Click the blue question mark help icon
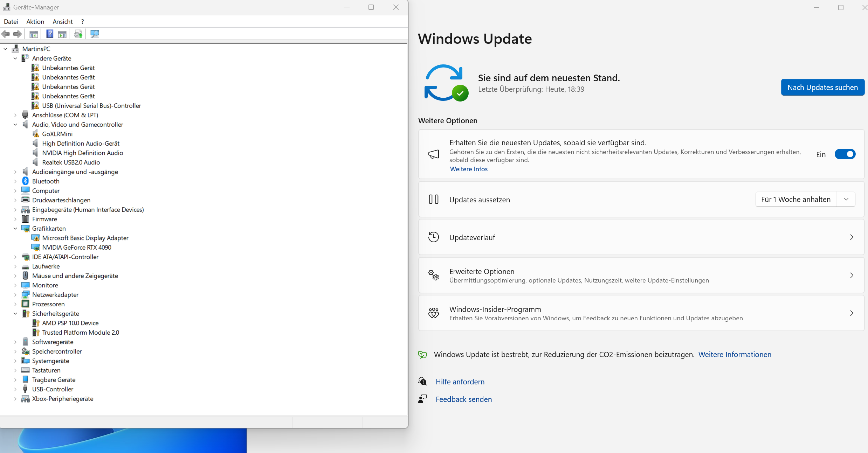This screenshot has height=453, width=868. [50, 34]
